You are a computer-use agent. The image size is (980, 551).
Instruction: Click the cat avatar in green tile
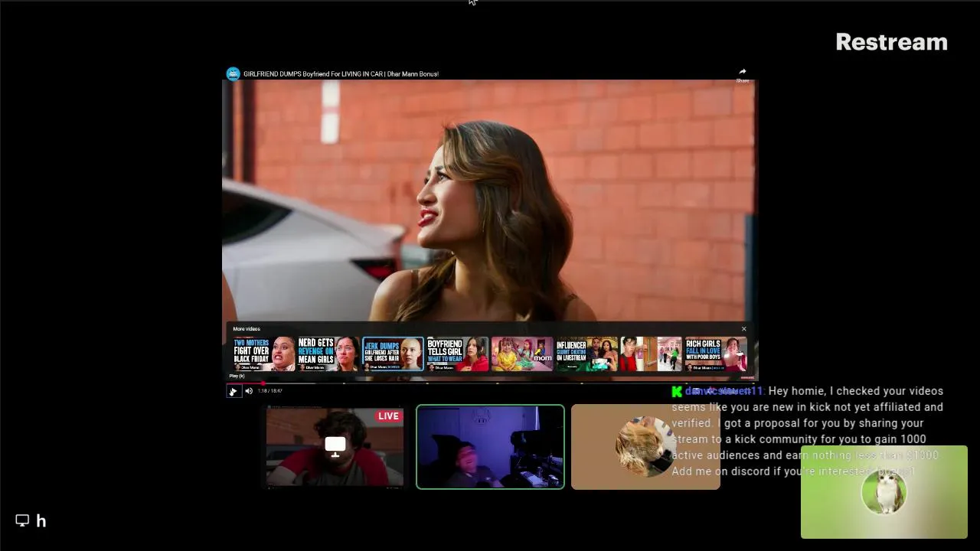click(884, 492)
